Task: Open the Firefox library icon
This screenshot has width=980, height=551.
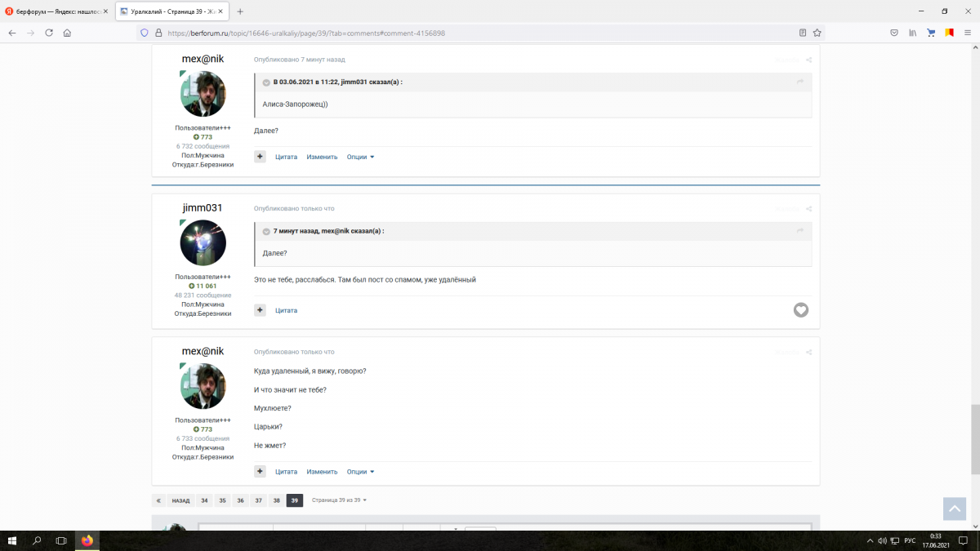Action: 912,33
